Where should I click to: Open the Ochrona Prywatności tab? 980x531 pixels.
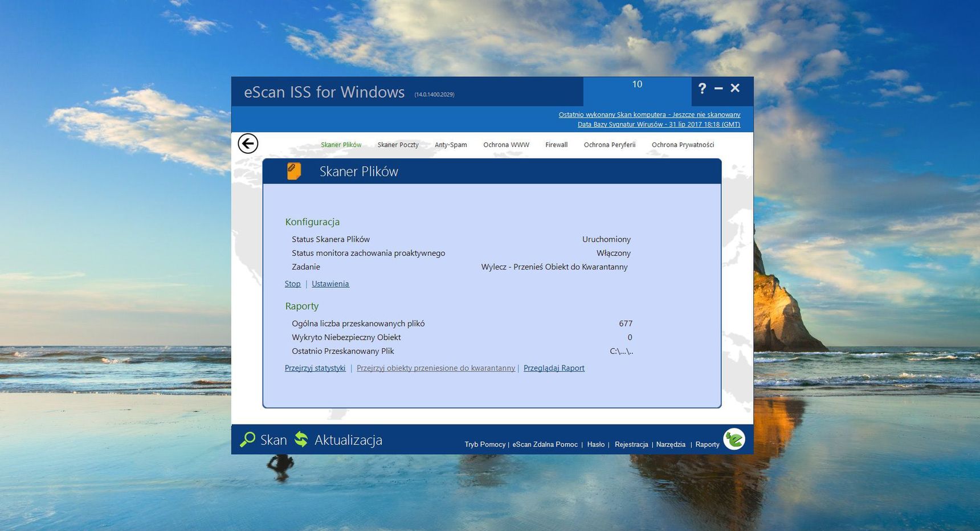coord(683,145)
